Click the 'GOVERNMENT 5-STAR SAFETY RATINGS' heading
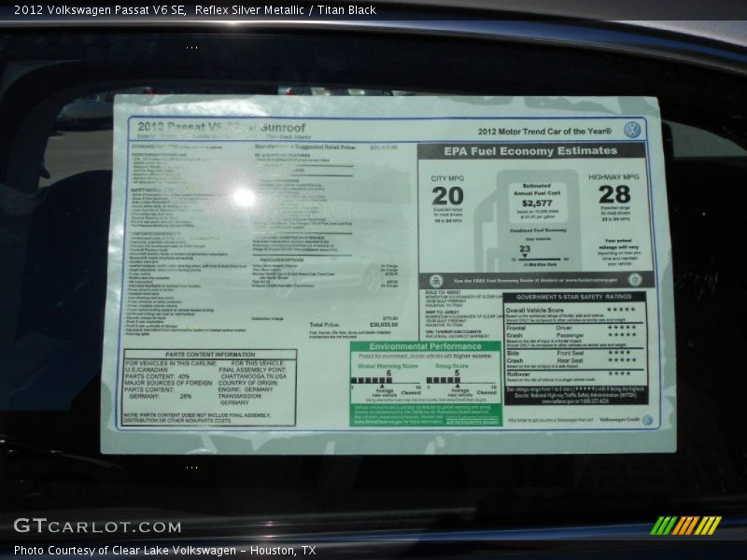Viewport: 747px width, 560px height. pos(574,297)
